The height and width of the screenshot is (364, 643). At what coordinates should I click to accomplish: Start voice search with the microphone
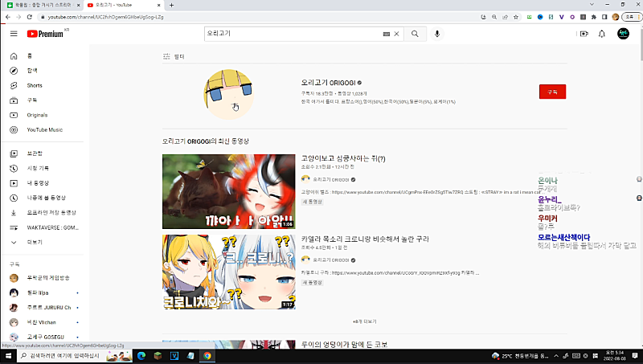[x=437, y=34]
